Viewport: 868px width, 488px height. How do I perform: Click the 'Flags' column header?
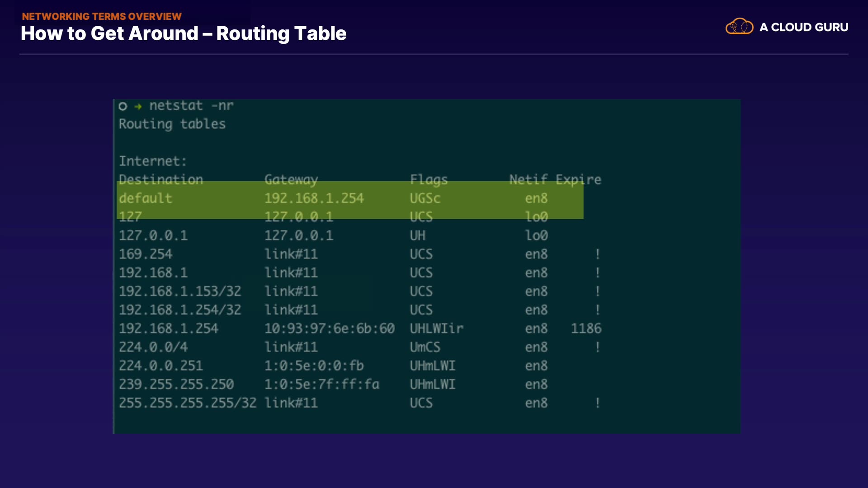click(429, 180)
